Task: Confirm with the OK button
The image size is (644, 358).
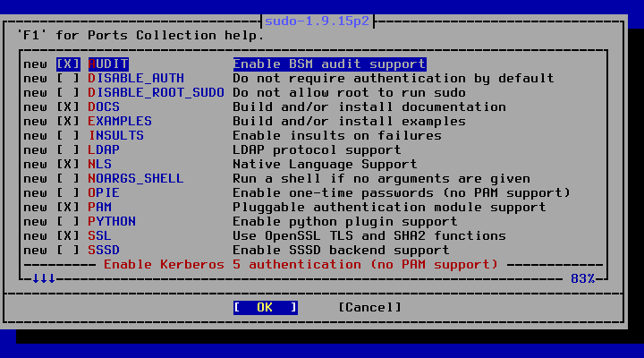Action: coord(266,308)
